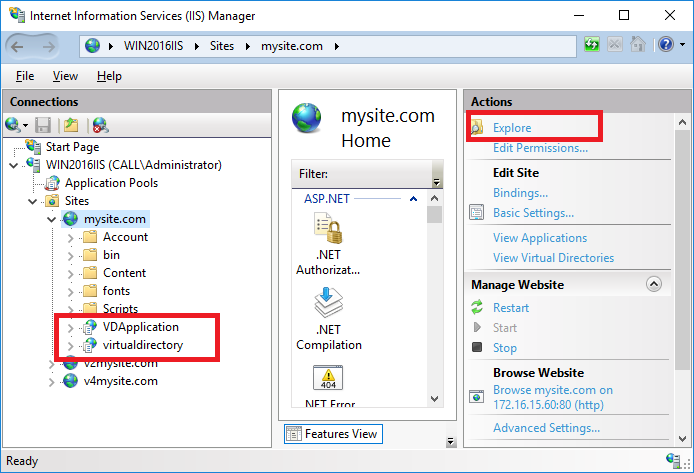The width and height of the screenshot is (694, 473).
Task: Click the features list scroll down arrow
Action: tap(434, 399)
